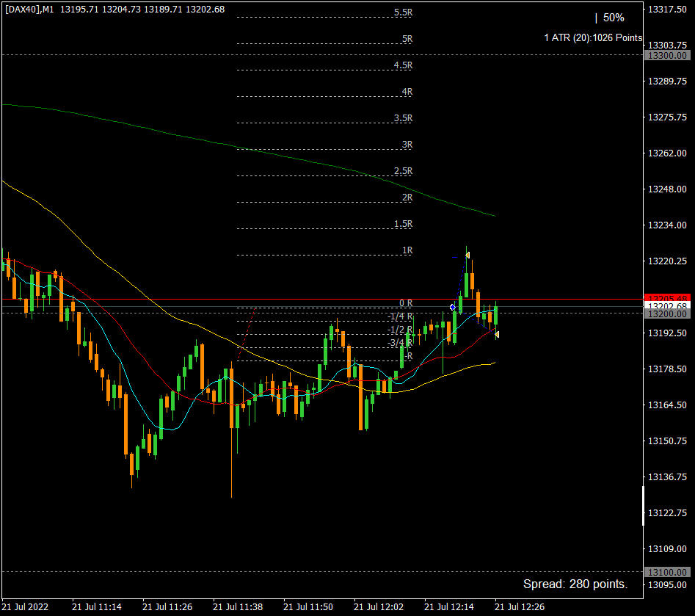Click the lower arrow marker near 13192
This screenshot has width=695, height=616.
tap(497, 334)
